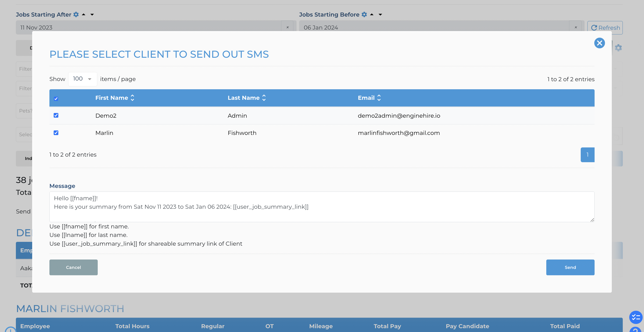Click the marlinfishworth@gmail.com email cell

click(x=398, y=133)
